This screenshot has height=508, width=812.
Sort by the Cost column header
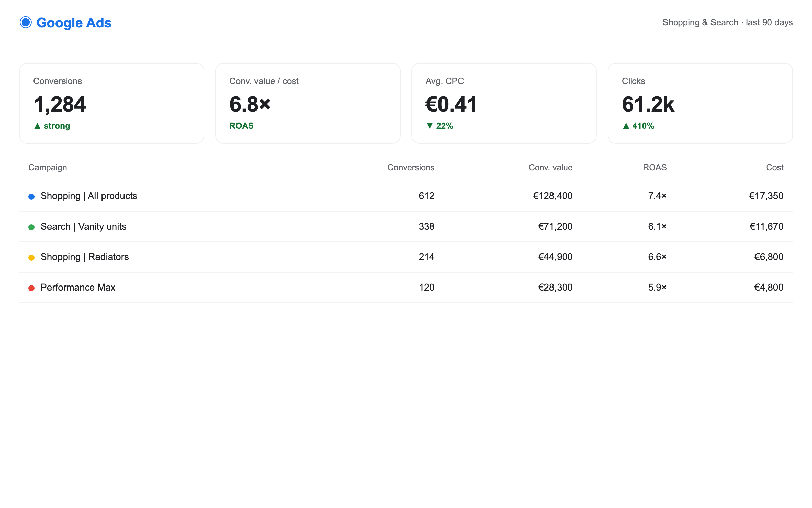click(775, 167)
